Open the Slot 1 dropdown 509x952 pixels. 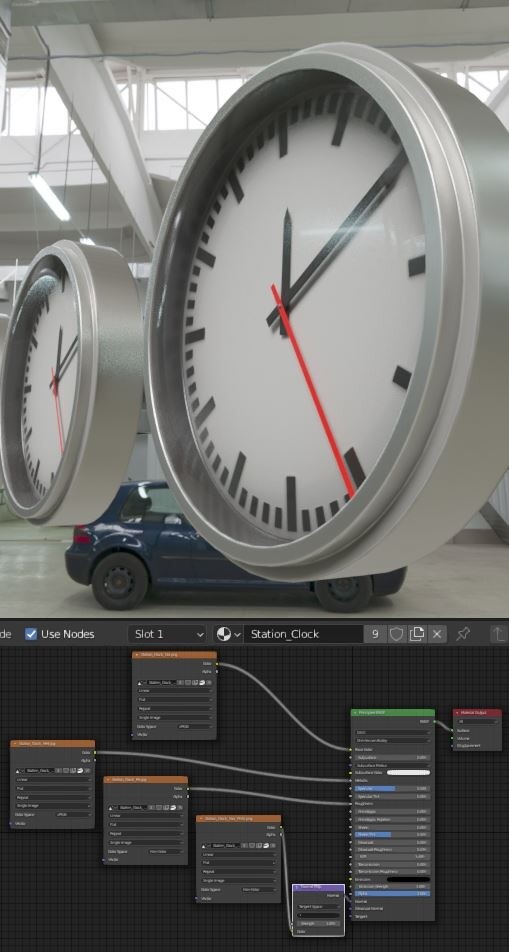point(167,634)
